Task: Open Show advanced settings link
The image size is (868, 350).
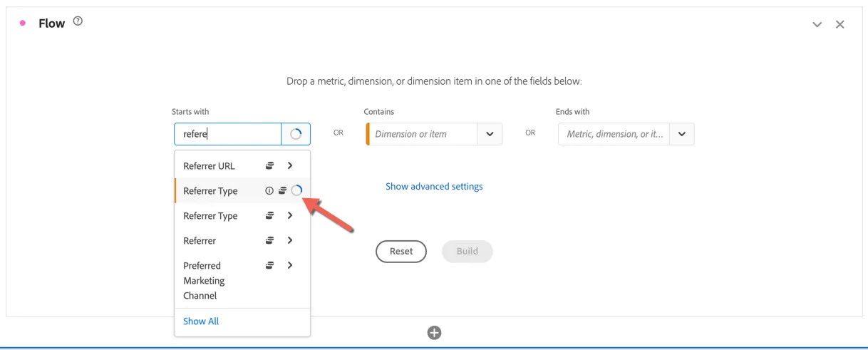Action: (x=434, y=186)
